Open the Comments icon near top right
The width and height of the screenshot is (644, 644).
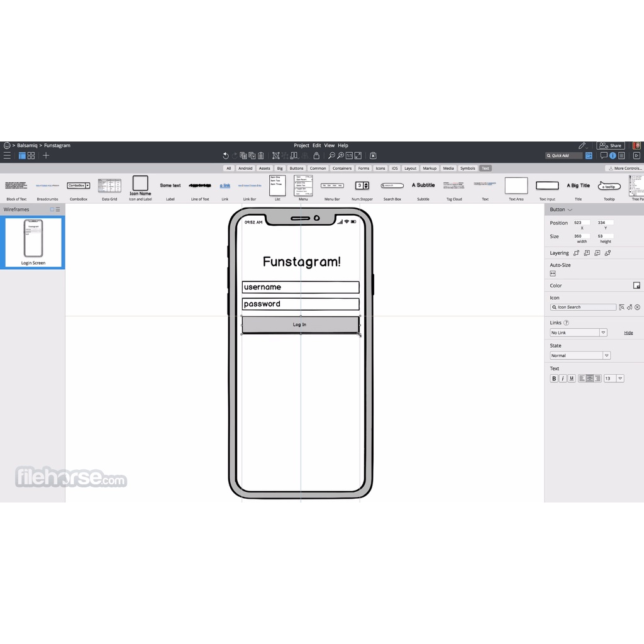point(604,155)
